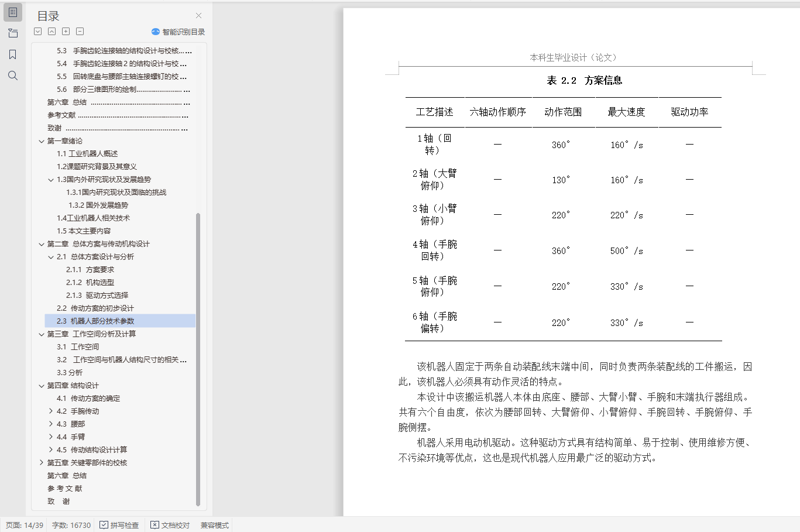Open the search magnifier in the sidebar
The image size is (800, 532).
point(13,75)
